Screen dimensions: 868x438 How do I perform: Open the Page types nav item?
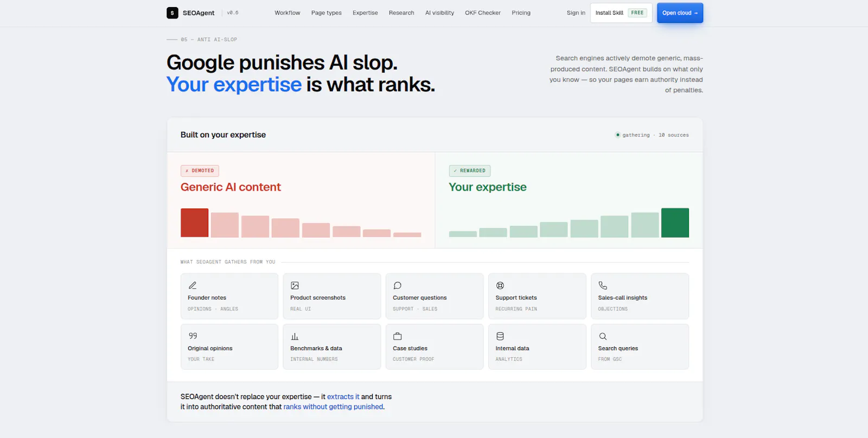pyautogui.click(x=326, y=13)
